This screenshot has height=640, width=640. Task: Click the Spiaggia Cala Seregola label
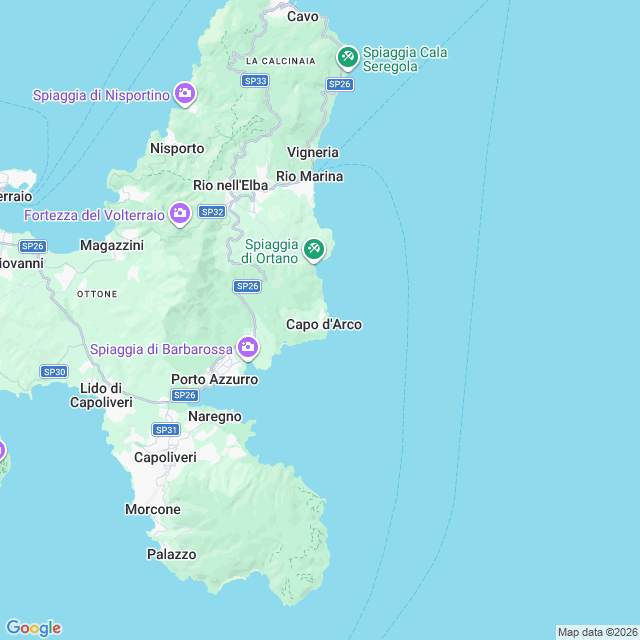[x=405, y=59]
